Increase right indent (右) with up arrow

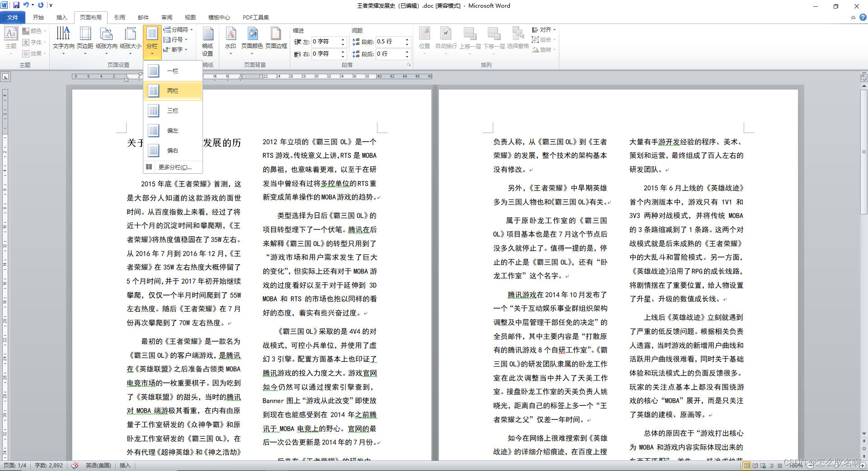click(343, 52)
